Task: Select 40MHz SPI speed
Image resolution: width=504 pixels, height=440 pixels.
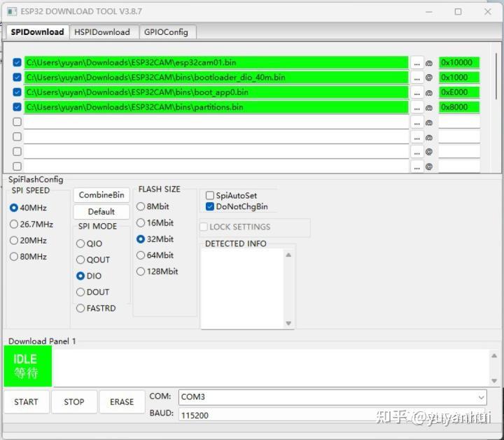Action: (28, 208)
